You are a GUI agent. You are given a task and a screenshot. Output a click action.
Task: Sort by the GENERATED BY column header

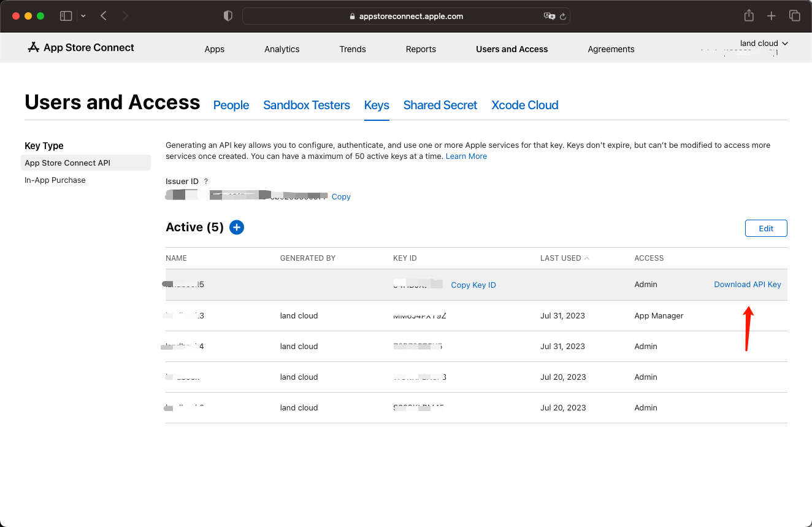[x=308, y=258]
